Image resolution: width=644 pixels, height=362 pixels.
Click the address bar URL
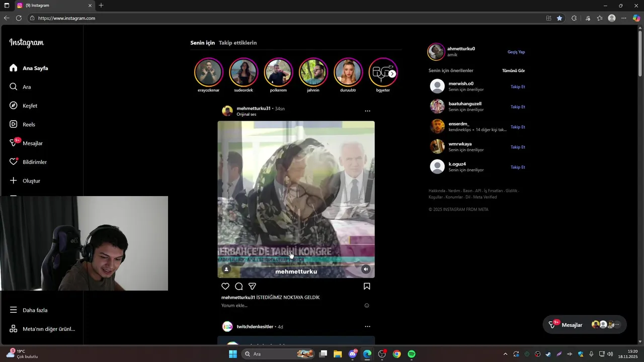pos(66,18)
